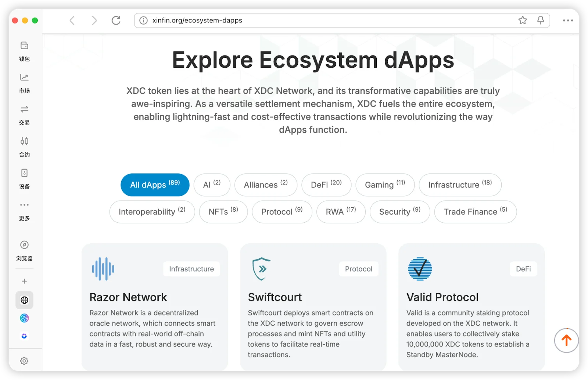The image size is (588, 380).
Task: Add a new tab with plus icon
Action: coord(24,281)
